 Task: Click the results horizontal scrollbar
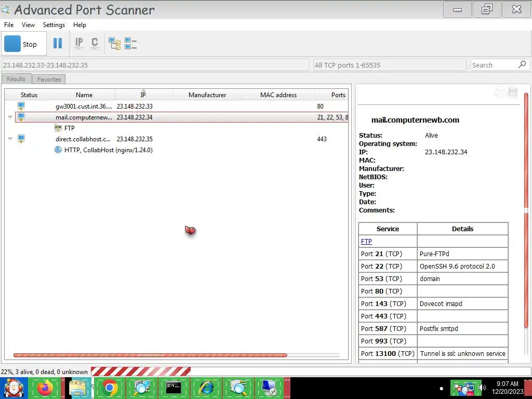(150, 355)
